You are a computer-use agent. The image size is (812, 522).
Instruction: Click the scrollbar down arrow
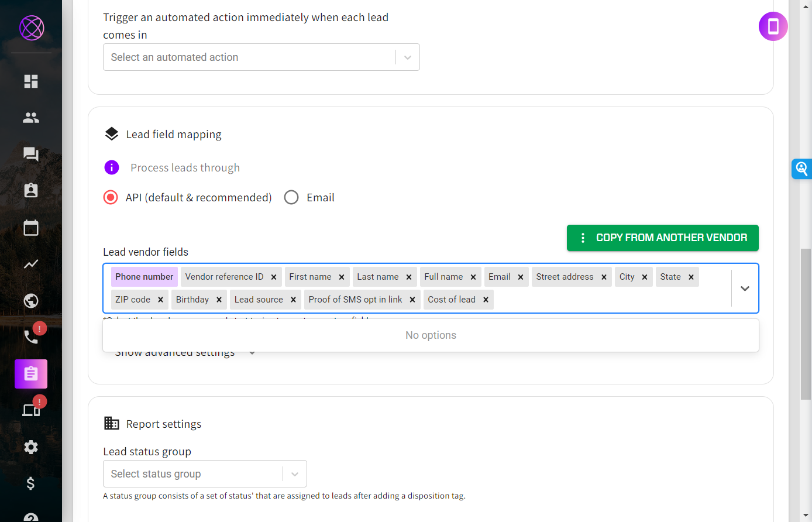[806, 516]
